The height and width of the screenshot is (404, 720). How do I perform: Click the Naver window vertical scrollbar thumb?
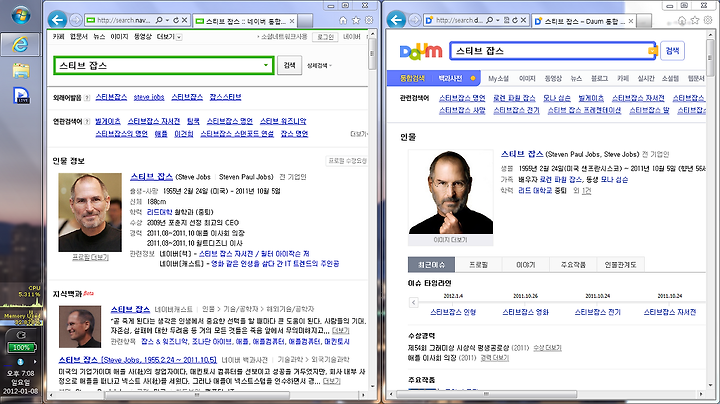tap(371, 54)
